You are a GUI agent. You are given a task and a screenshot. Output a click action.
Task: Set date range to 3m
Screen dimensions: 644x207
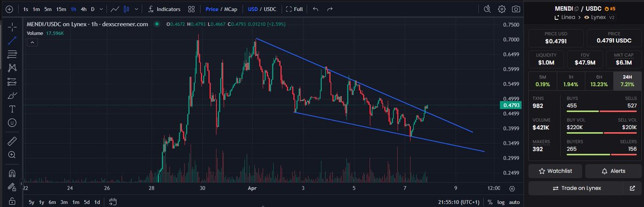64,202
